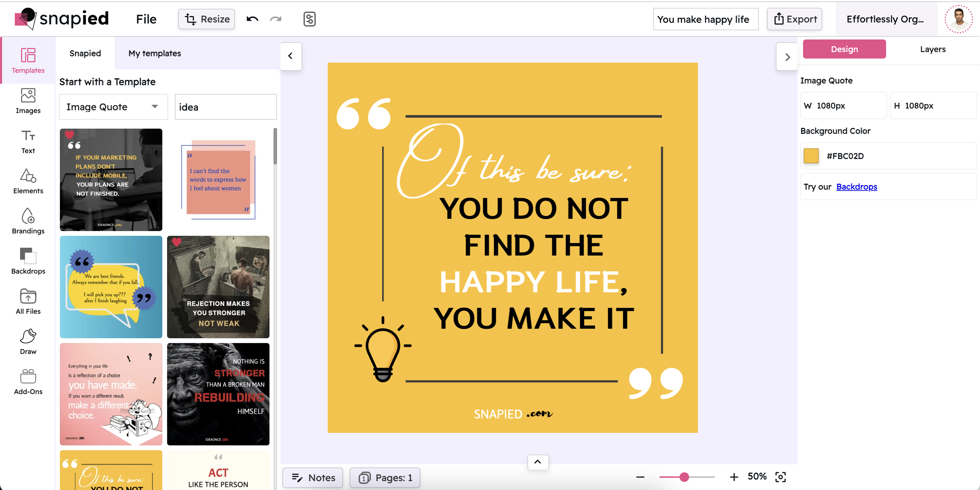The height and width of the screenshot is (490, 980).
Task: Select the Design tab
Action: pyautogui.click(x=844, y=49)
